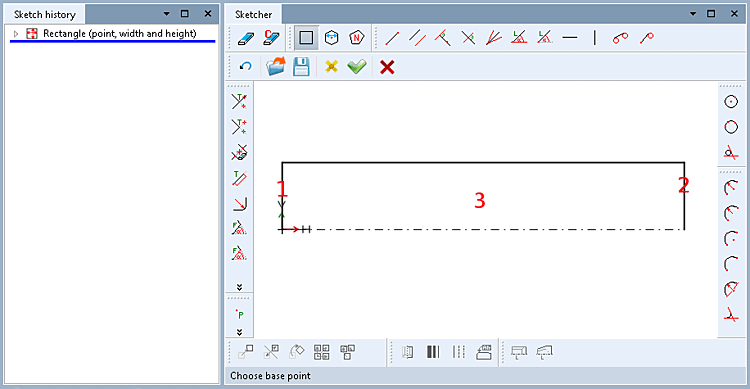Open sketch file with folder icon
Screen dimensions: 750x389
[276, 67]
